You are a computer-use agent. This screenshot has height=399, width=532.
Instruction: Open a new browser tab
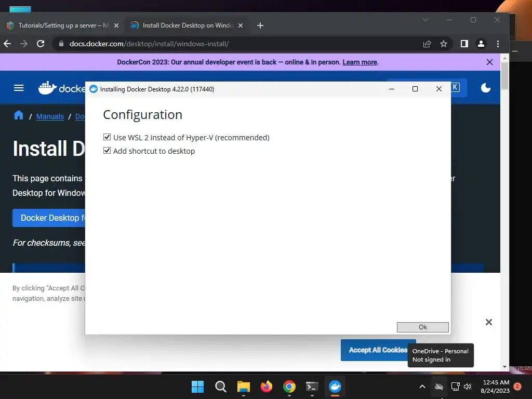260,25
